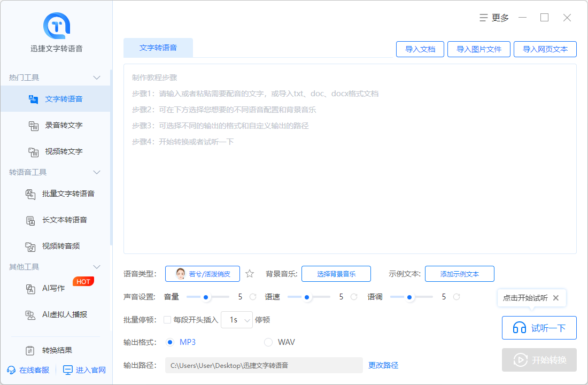Select the 文字转语音 sidebar icon
Viewport: 588px width, 385px height.
[33, 99]
